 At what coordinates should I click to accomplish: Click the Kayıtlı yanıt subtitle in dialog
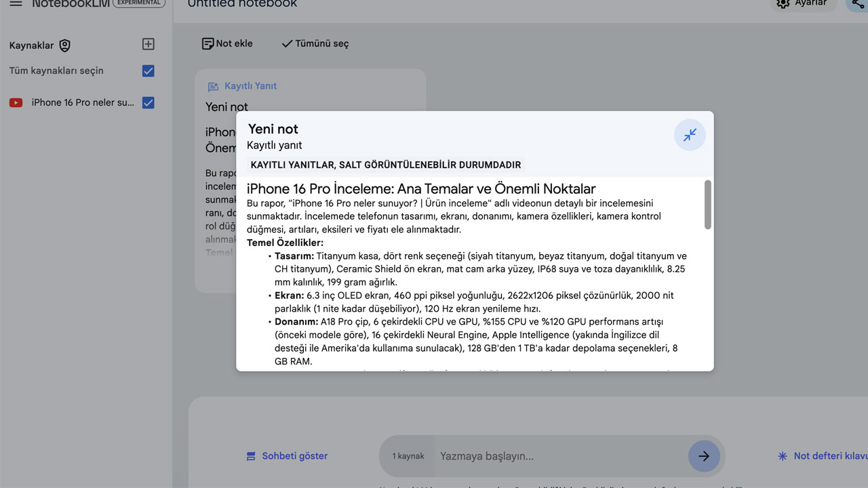(275, 145)
